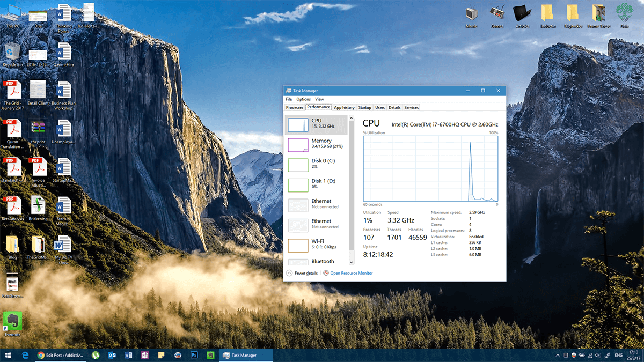Open the Windows Start menu
Image resolution: width=644 pixels, height=362 pixels.
9,355
